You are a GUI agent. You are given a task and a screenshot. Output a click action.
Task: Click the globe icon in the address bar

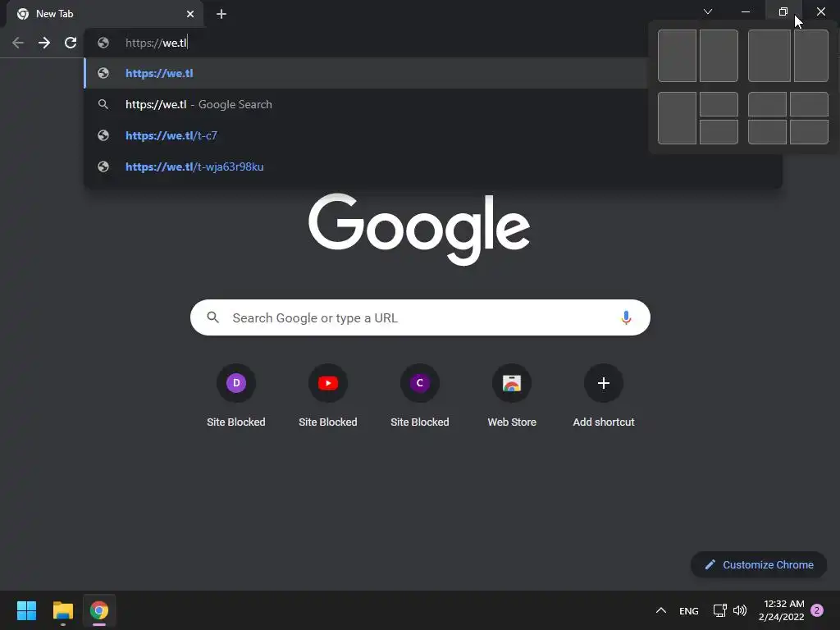[103, 43]
